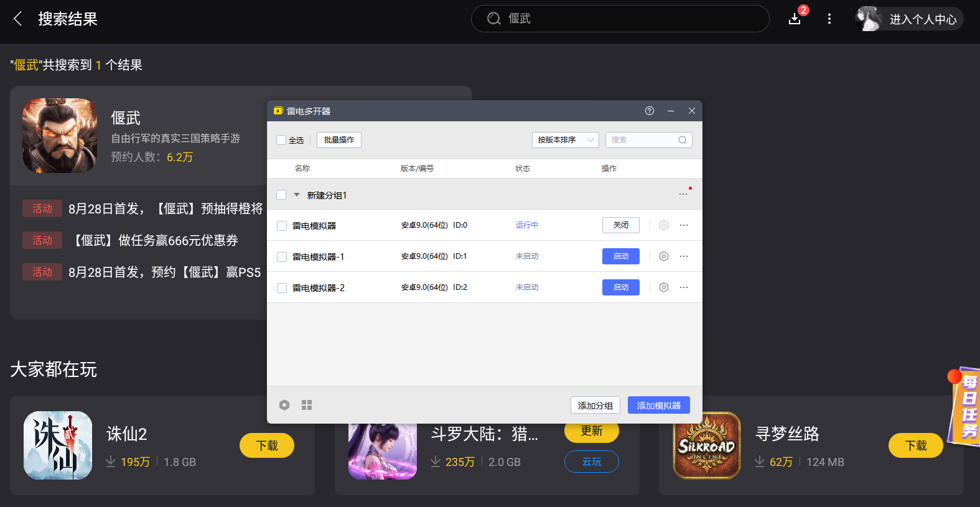This screenshot has width=980, height=507.
Task: Click 关闭 to stop 雷电模拟器 ID:0
Action: coord(621,225)
